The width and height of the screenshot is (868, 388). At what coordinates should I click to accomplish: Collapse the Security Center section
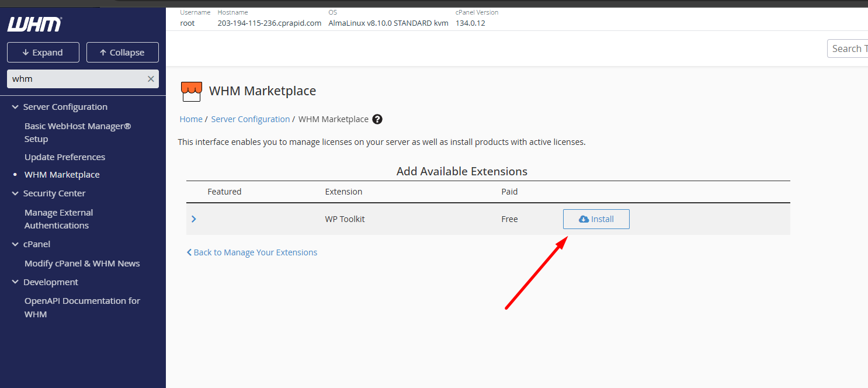pos(15,193)
